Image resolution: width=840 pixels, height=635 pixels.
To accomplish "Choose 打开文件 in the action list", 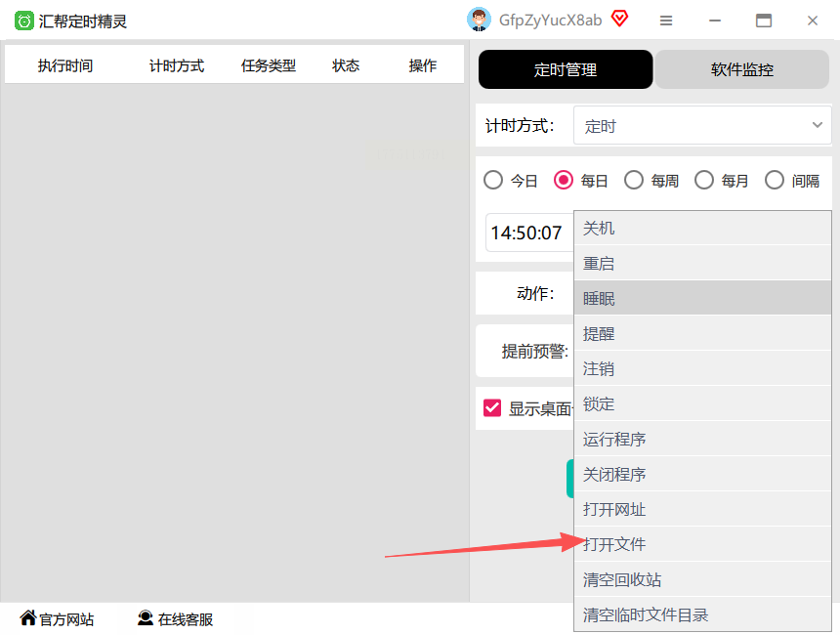I will [702, 544].
